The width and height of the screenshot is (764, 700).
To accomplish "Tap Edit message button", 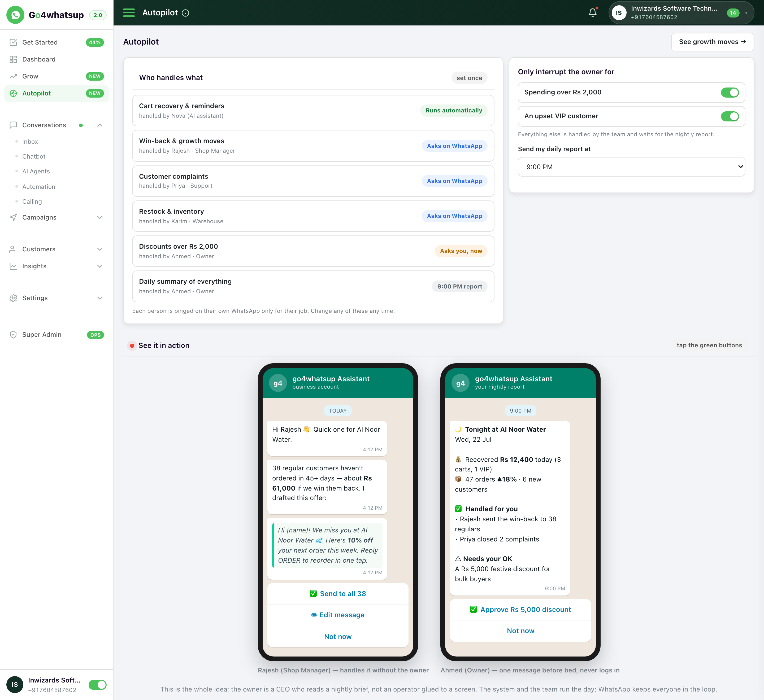I will [x=338, y=615].
